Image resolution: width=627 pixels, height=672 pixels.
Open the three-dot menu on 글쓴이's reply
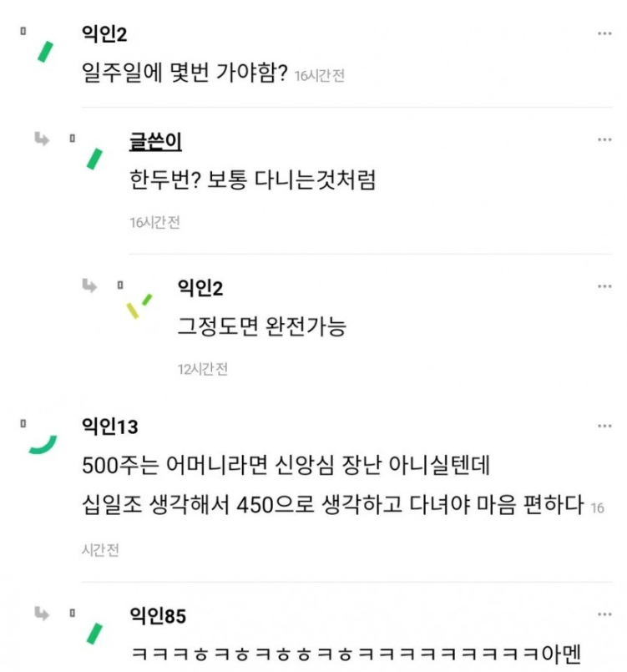(x=604, y=139)
